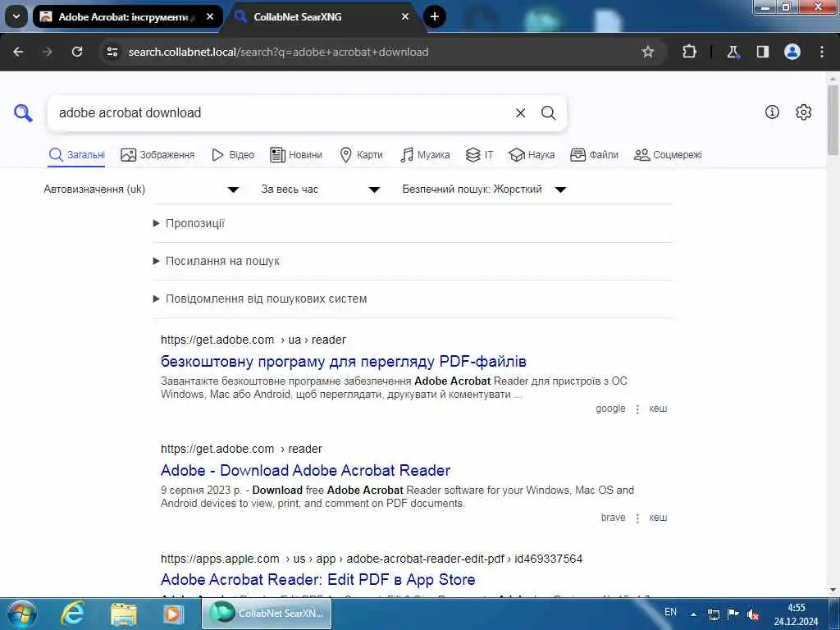This screenshot has height=630, width=840.
Task: Click the apps.apple.com result URL
Action: [x=372, y=559]
